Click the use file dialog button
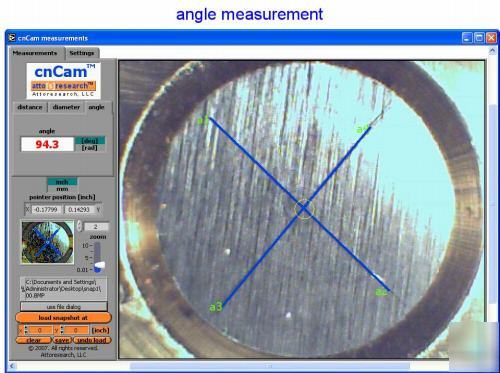 (x=64, y=307)
